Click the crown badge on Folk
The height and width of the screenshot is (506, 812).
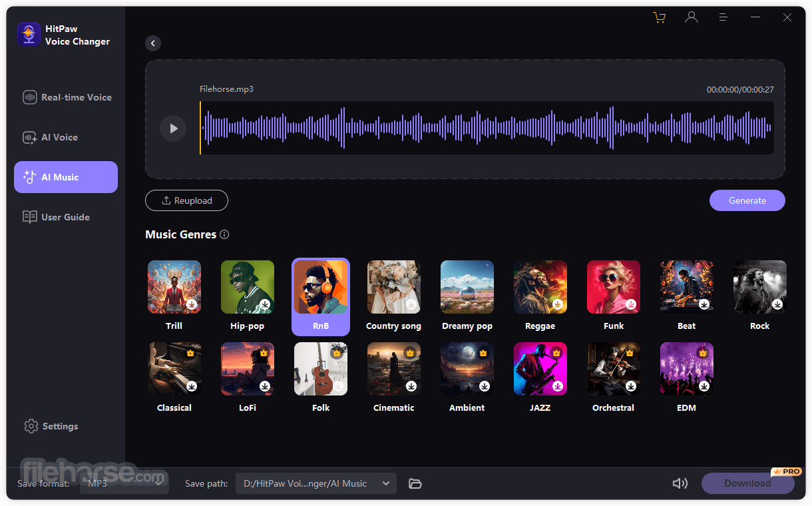[x=337, y=353]
